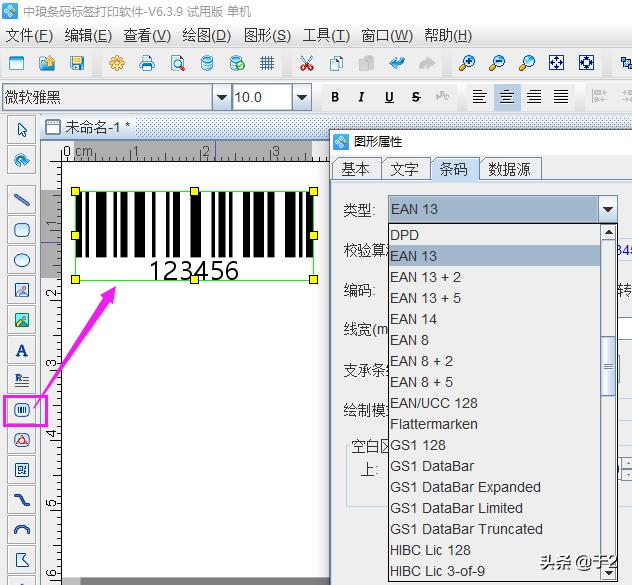
Task: Click the type list scrollbar thumb
Action: (x=608, y=366)
